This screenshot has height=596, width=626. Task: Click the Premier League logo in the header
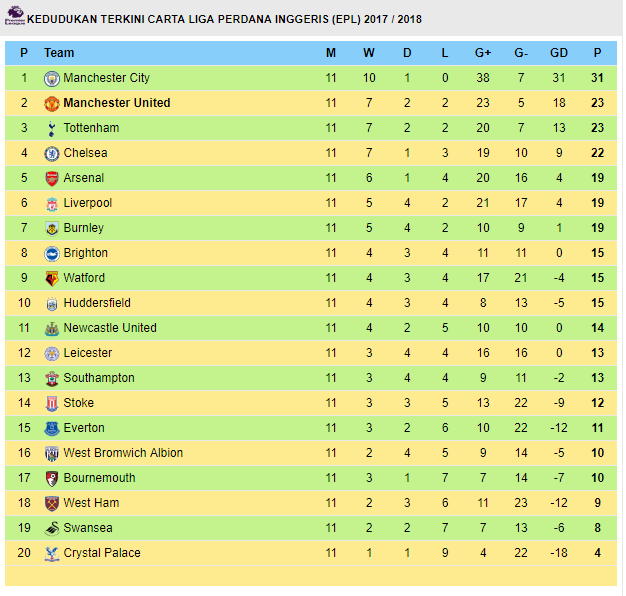tap(15, 16)
